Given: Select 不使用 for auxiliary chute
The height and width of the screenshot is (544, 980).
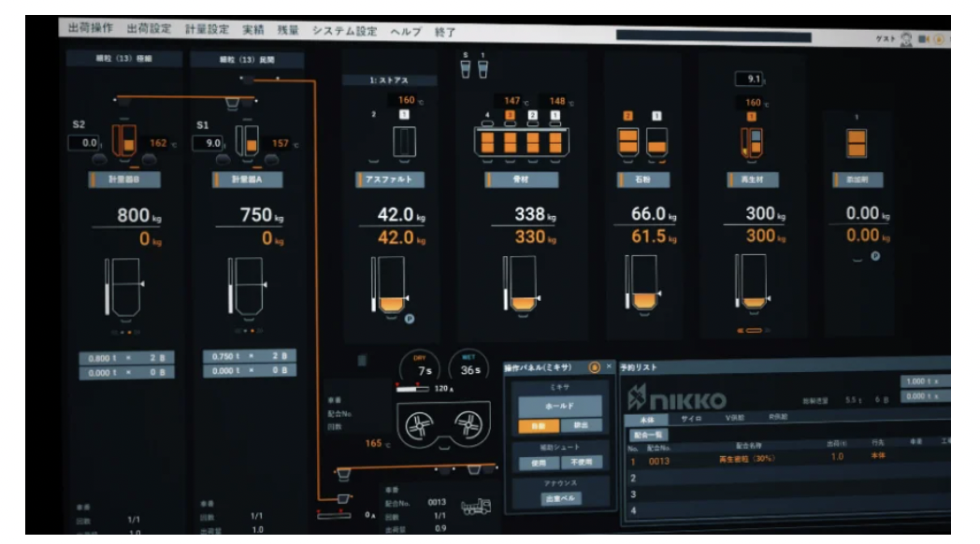Looking at the screenshot, I should pos(581,462).
